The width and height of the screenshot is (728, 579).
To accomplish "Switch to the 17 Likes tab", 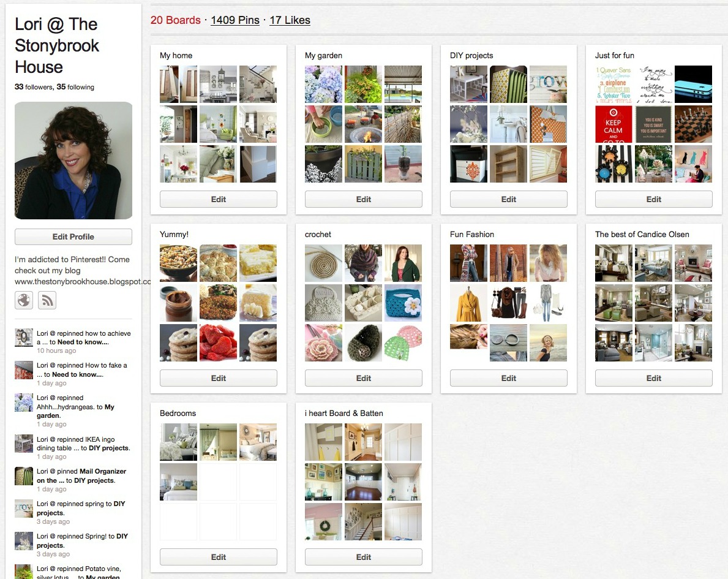I will (290, 20).
